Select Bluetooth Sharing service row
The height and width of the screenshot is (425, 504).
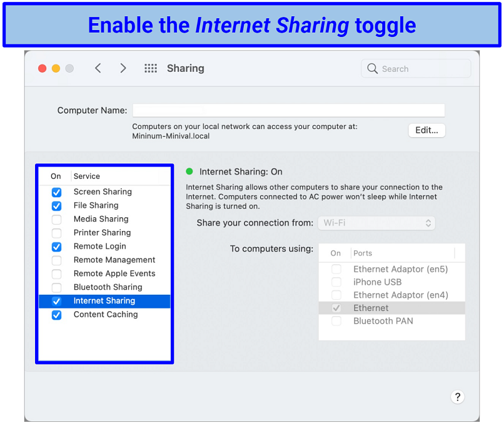[x=104, y=287]
